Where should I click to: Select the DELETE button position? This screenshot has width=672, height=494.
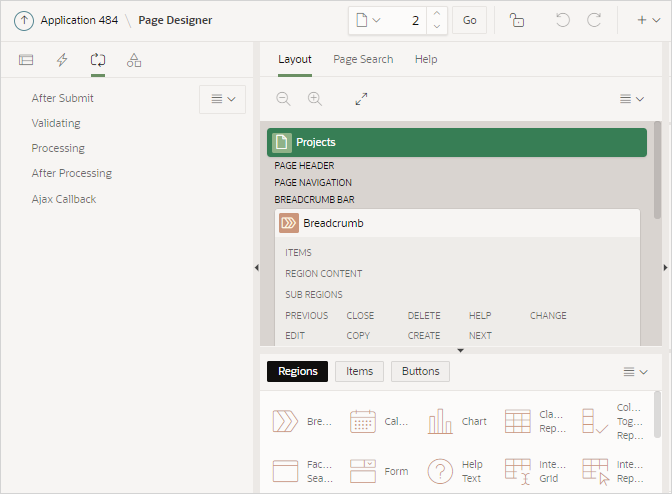(x=424, y=316)
